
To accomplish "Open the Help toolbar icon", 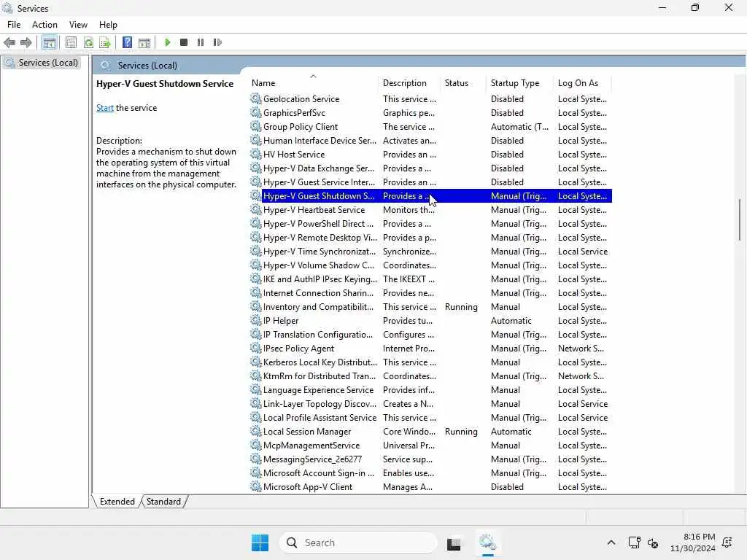I will tap(127, 42).
